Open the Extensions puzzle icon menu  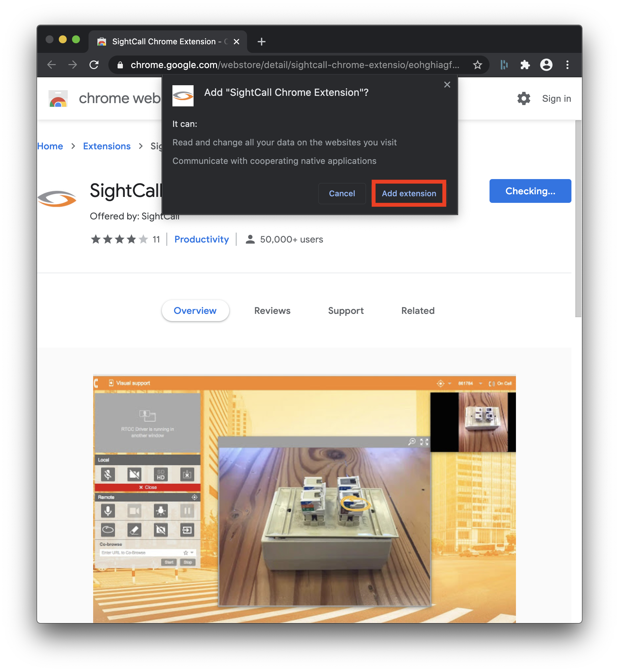tap(525, 65)
